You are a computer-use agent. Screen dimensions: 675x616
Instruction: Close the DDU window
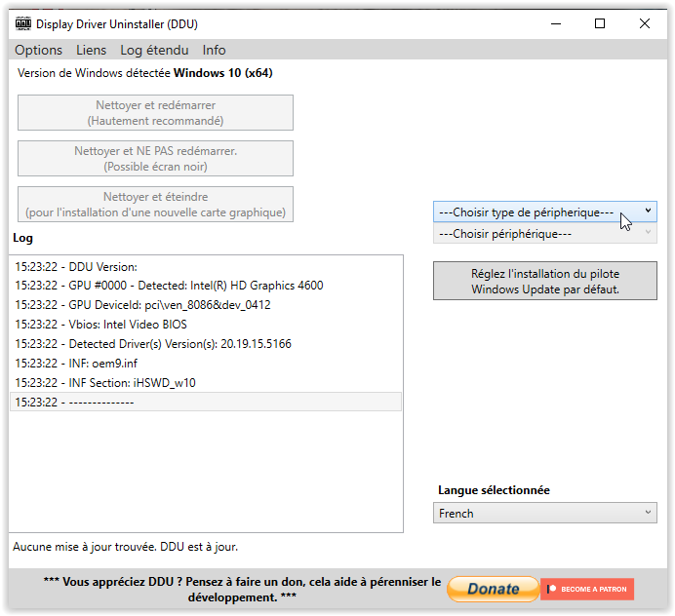(x=645, y=23)
